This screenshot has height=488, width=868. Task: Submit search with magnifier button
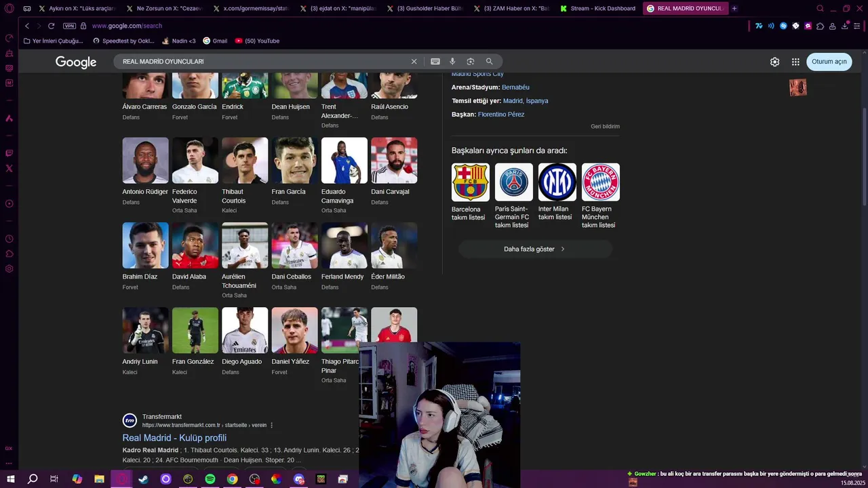point(489,62)
